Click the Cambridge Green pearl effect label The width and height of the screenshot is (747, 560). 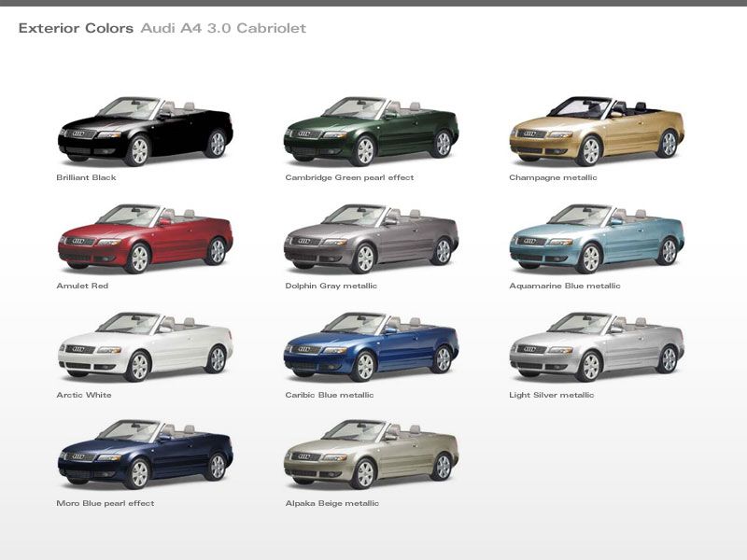(349, 177)
